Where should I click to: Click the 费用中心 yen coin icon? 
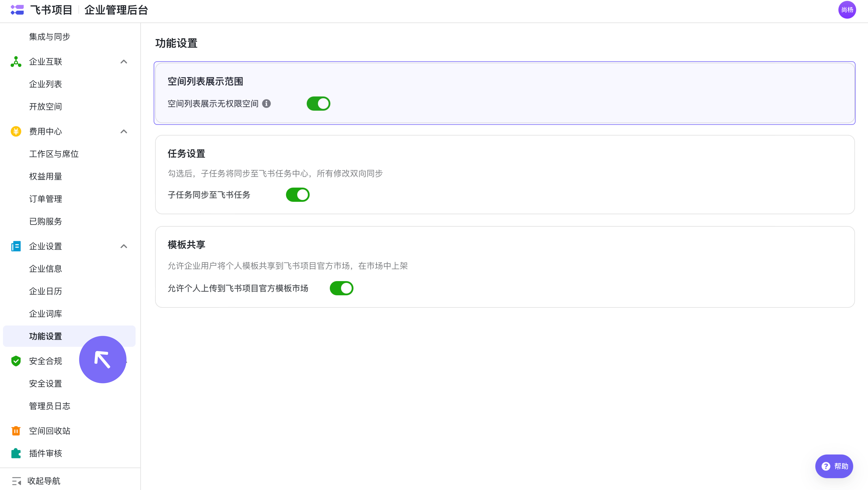(x=16, y=131)
